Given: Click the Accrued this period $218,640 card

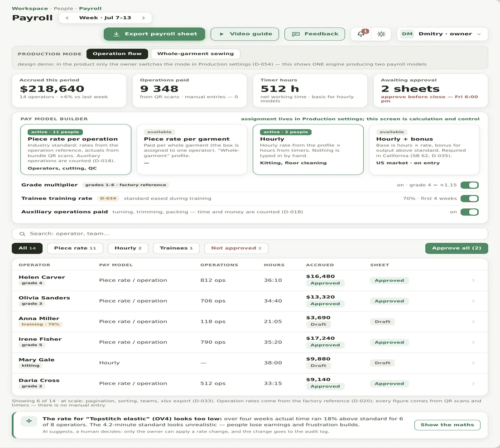Looking at the screenshot, I should pyautogui.click(x=69, y=91).
